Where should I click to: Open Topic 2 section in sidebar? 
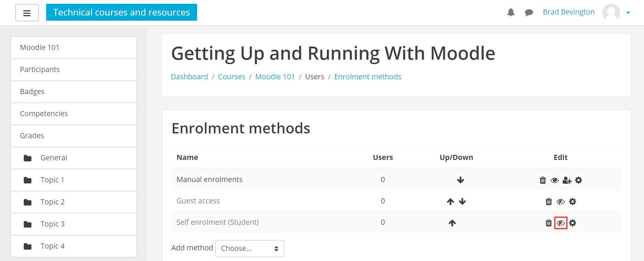74,202
